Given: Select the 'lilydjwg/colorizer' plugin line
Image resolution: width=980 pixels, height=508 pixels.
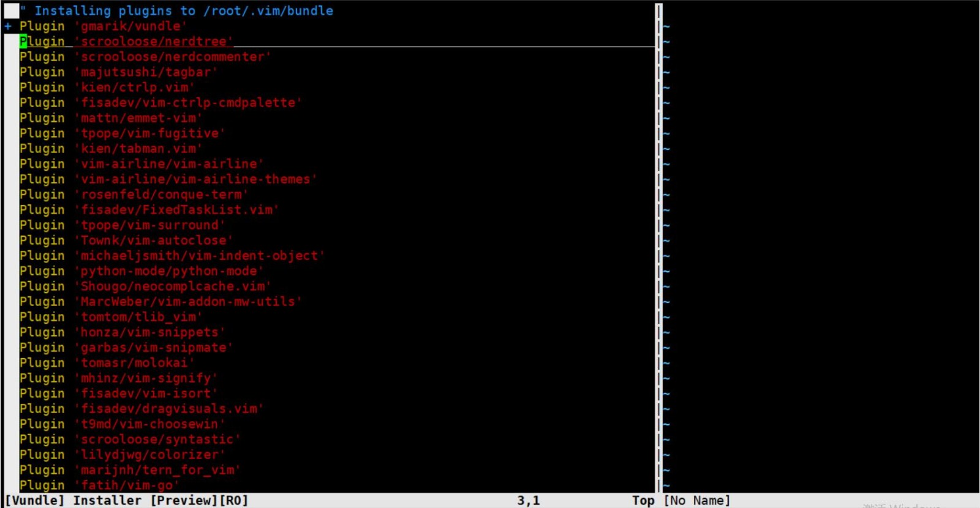Looking at the screenshot, I should 123,455.
